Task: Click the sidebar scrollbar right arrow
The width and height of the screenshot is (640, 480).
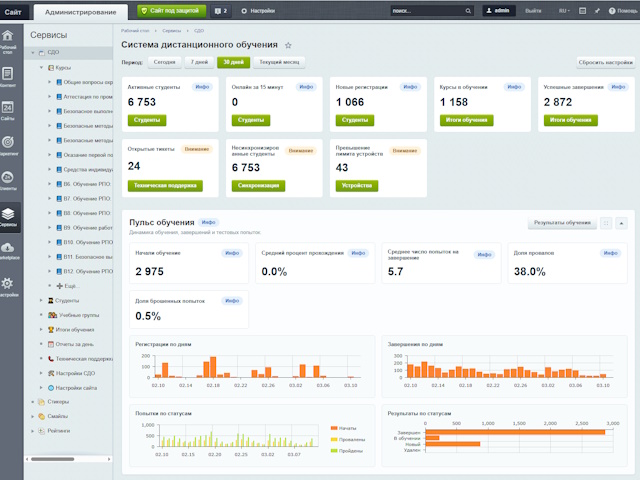Action: (109, 459)
